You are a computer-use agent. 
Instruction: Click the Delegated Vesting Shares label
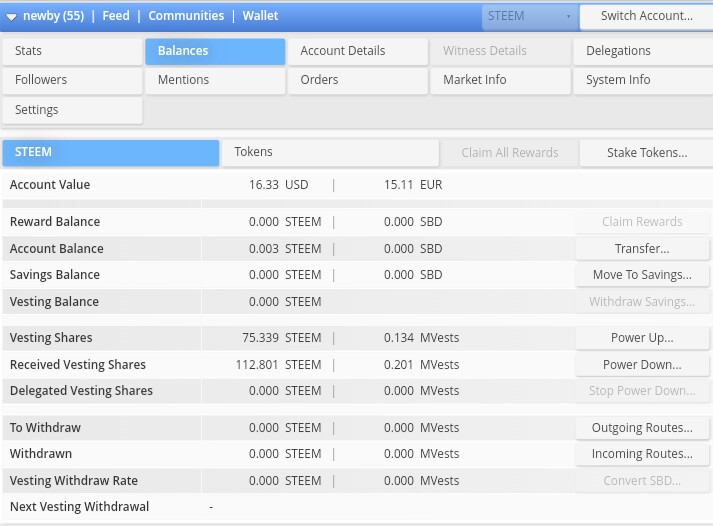pyautogui.click(x=81, y=391)
